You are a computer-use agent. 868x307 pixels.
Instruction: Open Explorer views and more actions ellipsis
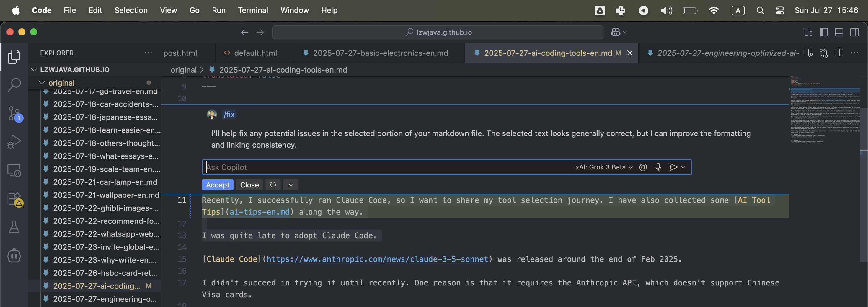pyautogui.click(x=148, y=53)
